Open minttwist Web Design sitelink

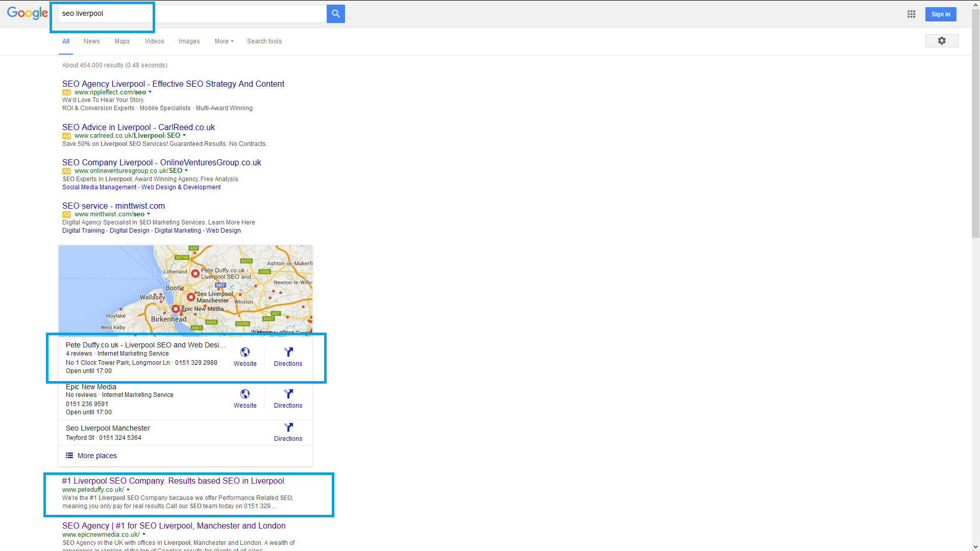coord(223,231)
